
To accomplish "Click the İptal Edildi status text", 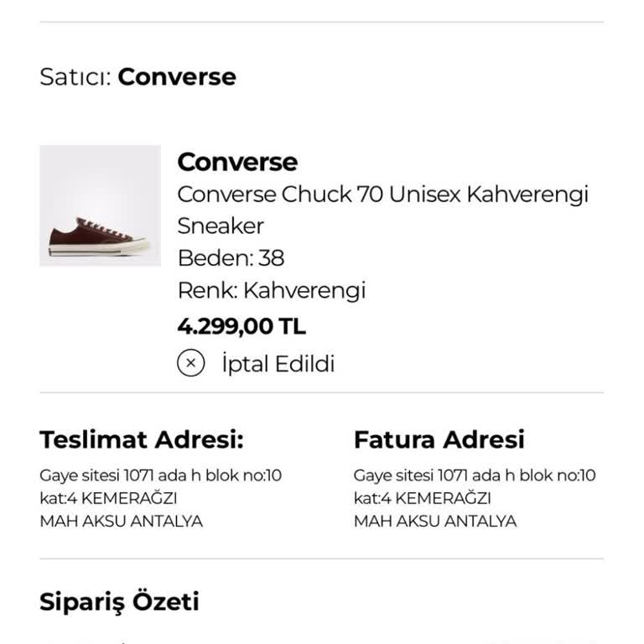I will [x=278, y=364].
